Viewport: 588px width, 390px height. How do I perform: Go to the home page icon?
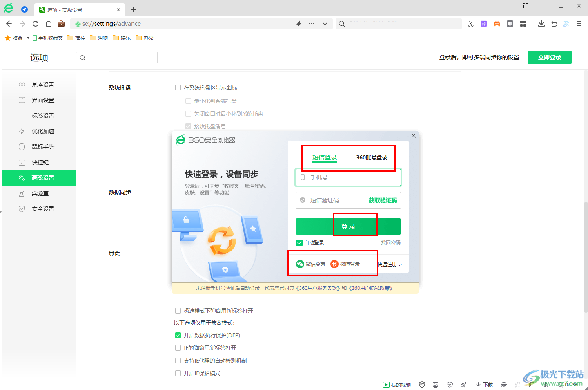coord(49,24)
